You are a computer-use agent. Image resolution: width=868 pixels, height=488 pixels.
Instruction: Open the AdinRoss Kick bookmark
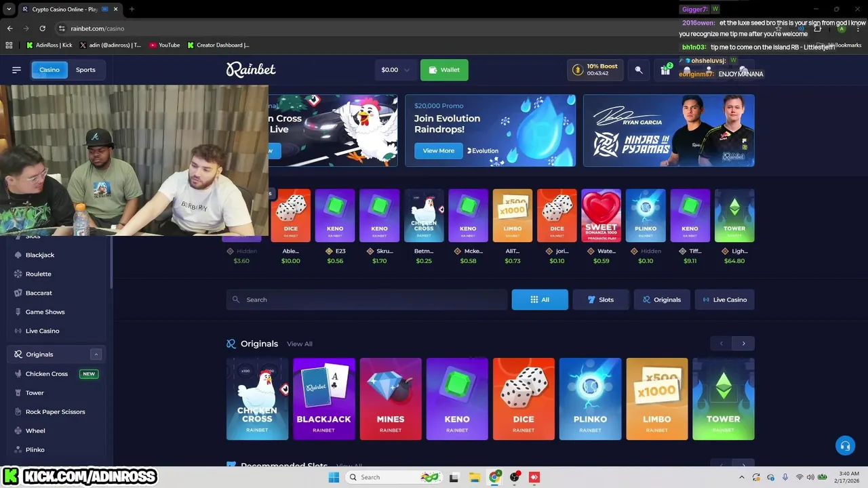[49, 45]
